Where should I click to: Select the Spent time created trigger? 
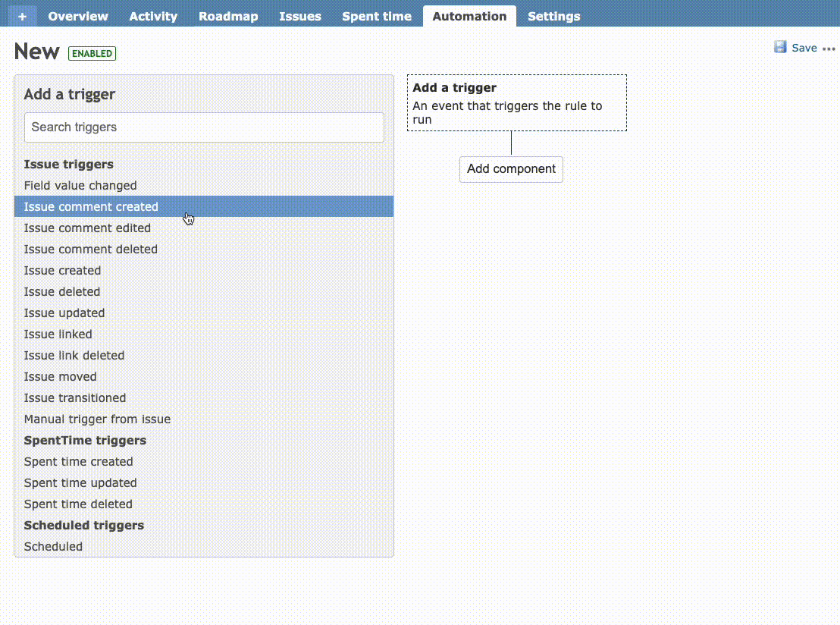tap(78, 461)
